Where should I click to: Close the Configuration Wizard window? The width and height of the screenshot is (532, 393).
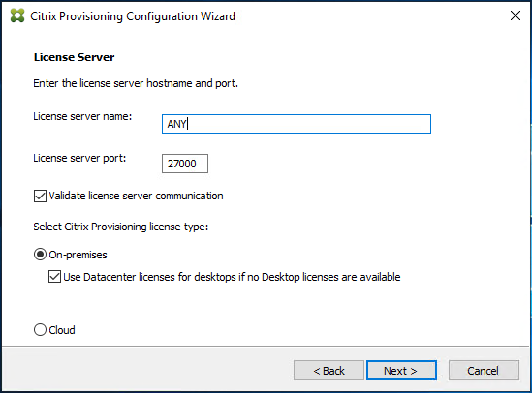[x=515, y=15]
